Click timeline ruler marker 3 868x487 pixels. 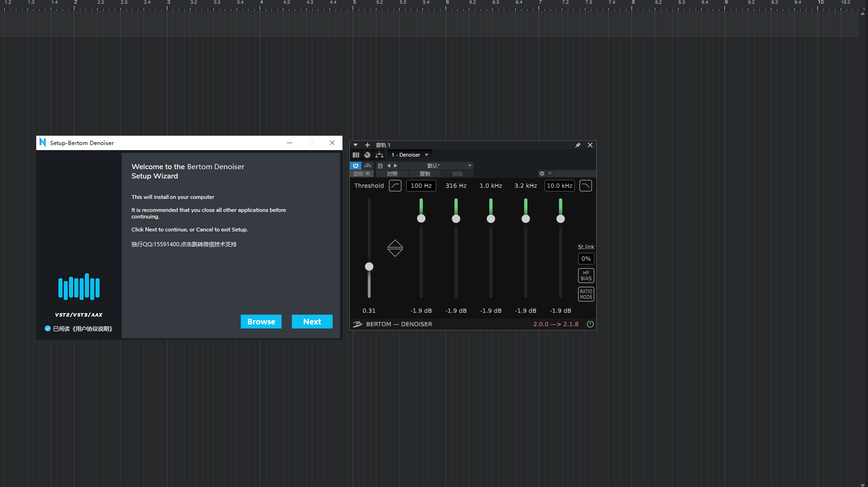tap(169, 3)
